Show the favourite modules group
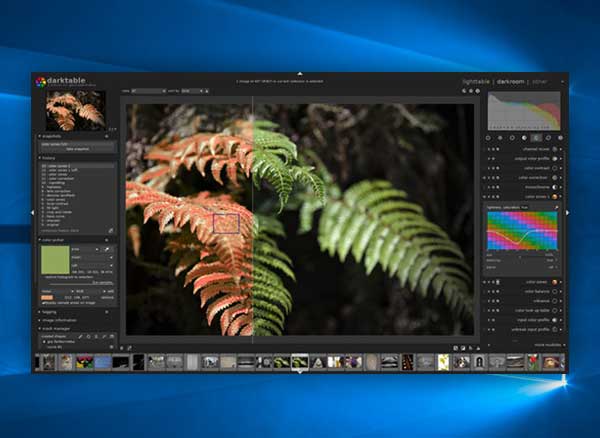Viewport: 600px width, 438px height. pos(500,138)
